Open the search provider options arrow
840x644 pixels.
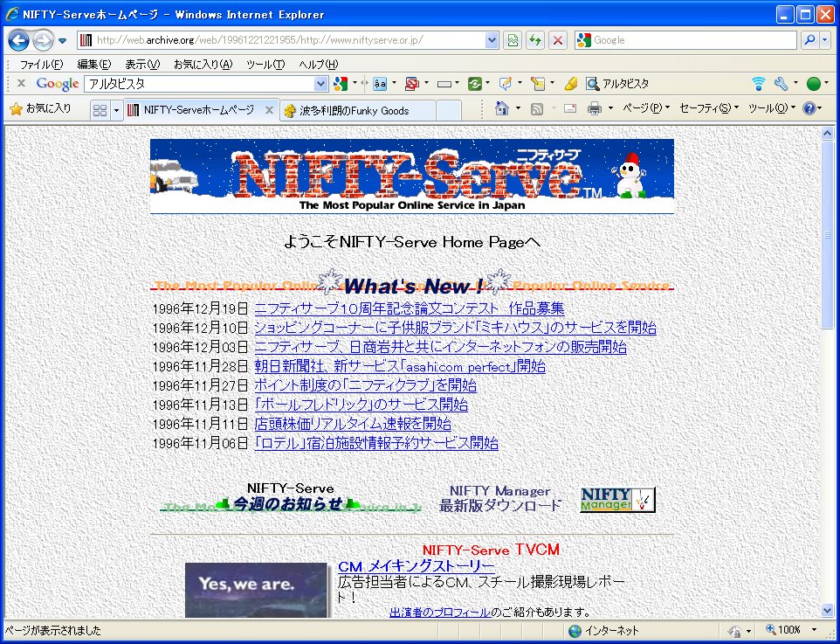point(827,40)
